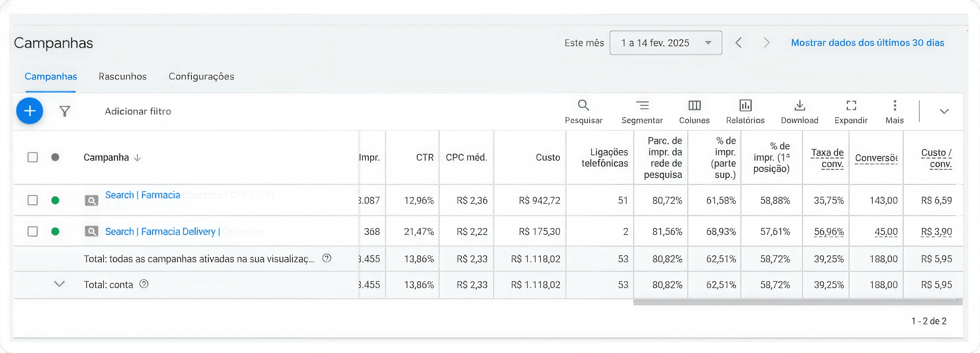Viewport: 980px width, 353px height.
Task: Click Mostrar dados dos últimos 30 dias
Action: [x=867, y=43]
